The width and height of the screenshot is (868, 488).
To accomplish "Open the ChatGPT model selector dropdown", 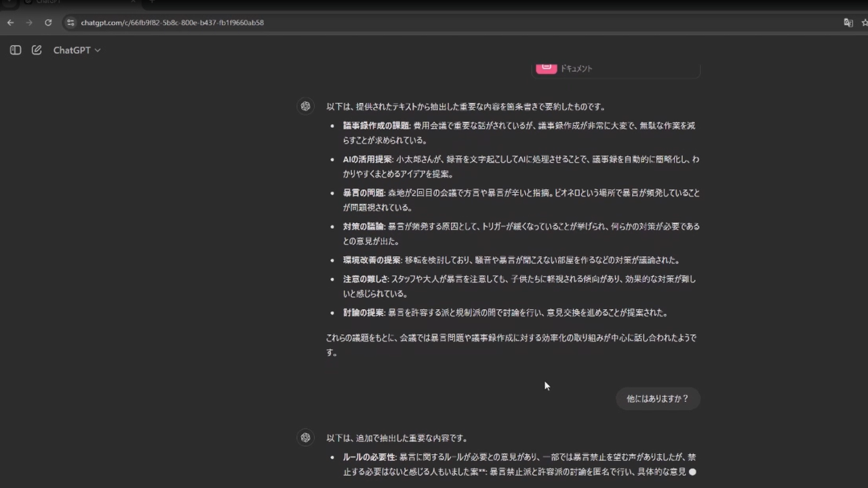I will pos(77,50).
